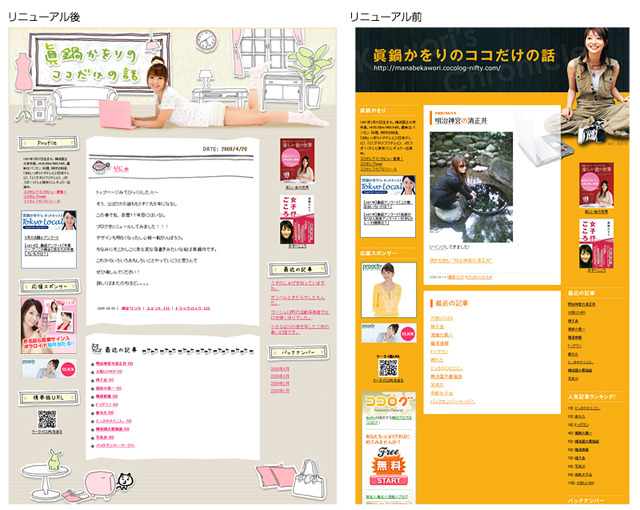The image size is (640, 510).
Task: Open first article in renewed 最近の記事 list
Action: pos(114,364)
